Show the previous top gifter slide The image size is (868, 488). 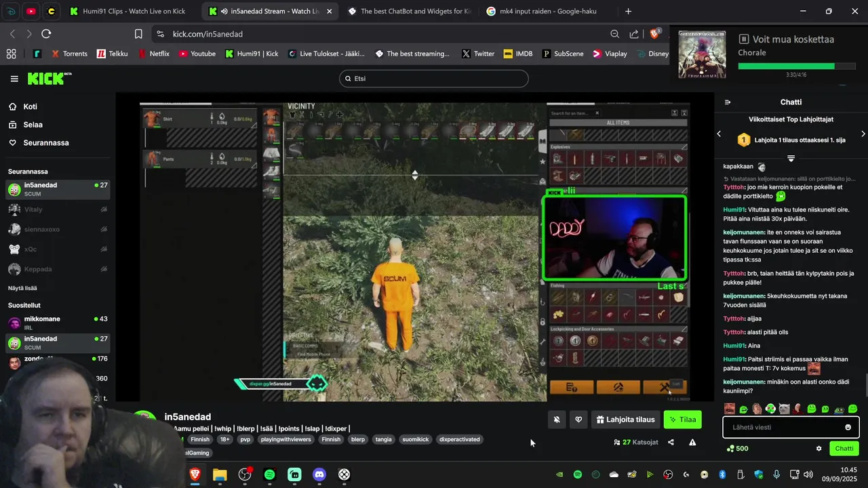click(719, 134)
